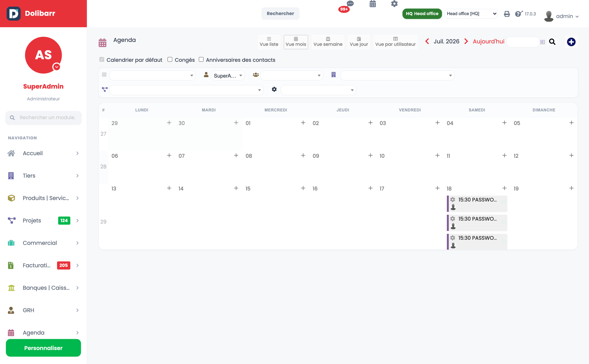
Task: Switch to Vue mois
Action: 296,42
